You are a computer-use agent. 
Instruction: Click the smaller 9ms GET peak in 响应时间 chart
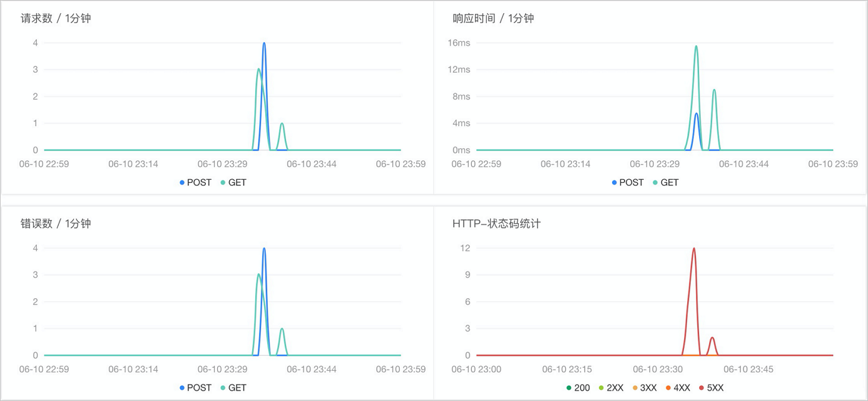(x=714, y=90)
